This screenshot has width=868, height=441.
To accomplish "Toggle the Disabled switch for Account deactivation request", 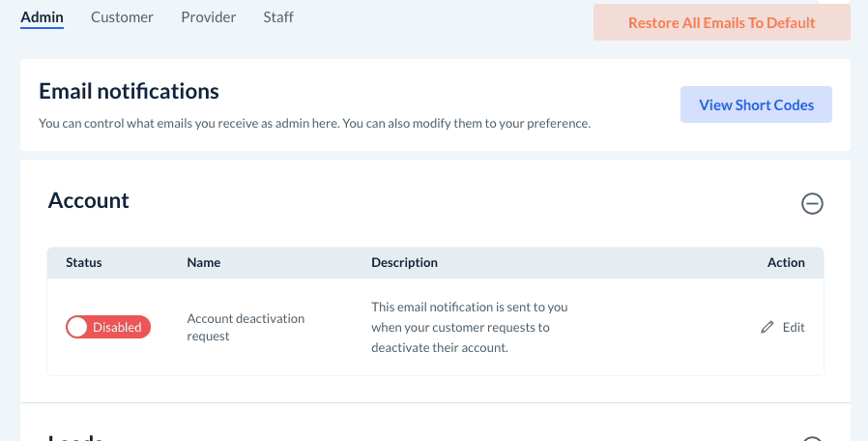I will coord(108,327).
